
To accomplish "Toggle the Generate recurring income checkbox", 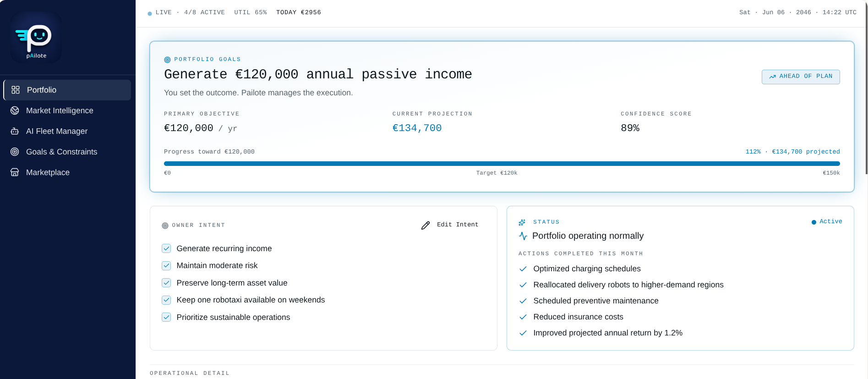I will coord(166,248).
